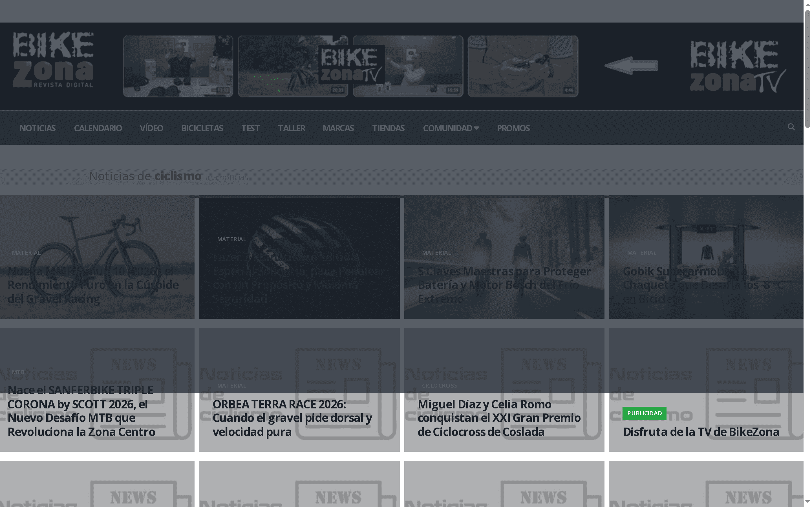The height and width of the screenshot is (507, 812).
Task: Open the search magnifier icon
Action: point(791,127)
